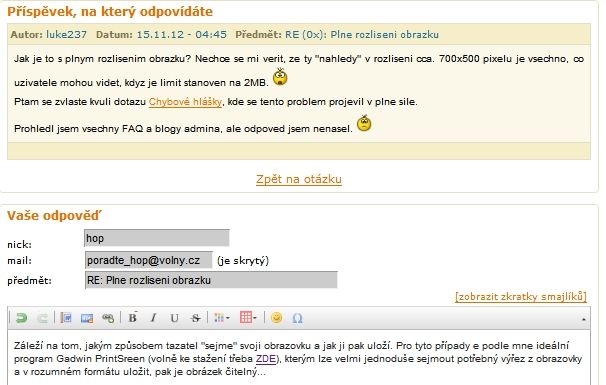Click the subject RE (0x): Plne rozliseni obrazku
Screen dimensions: 606x385
click(362, 34)
